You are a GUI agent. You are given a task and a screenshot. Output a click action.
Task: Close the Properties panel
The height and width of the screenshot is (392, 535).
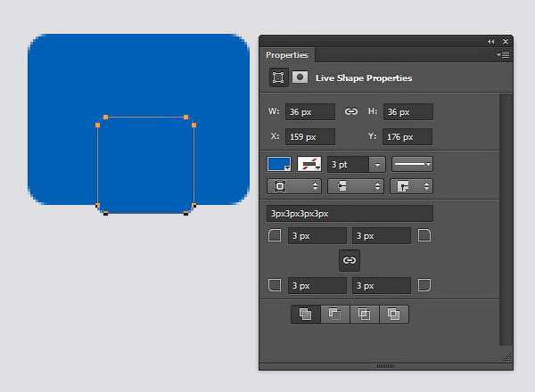click(x=506, y=41)
